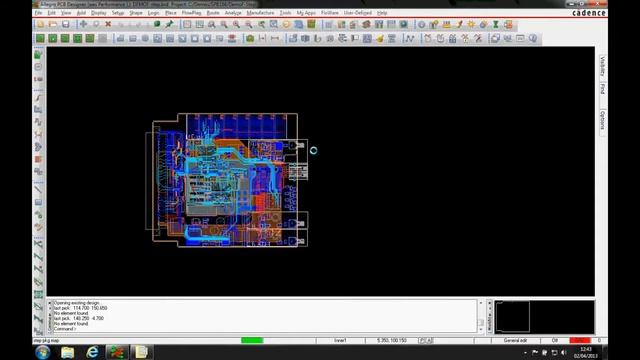Click the first green layer view button
The image size is (640, 360).
tap(40, 38)
